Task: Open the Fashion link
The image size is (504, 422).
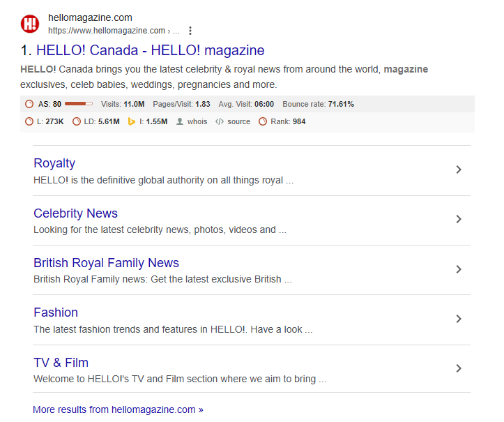Action: 56,312
